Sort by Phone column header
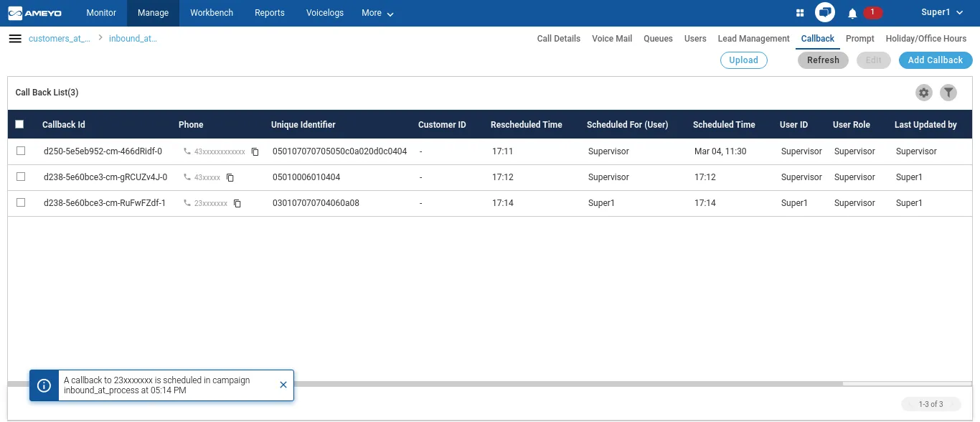 [x=191, y=125]
